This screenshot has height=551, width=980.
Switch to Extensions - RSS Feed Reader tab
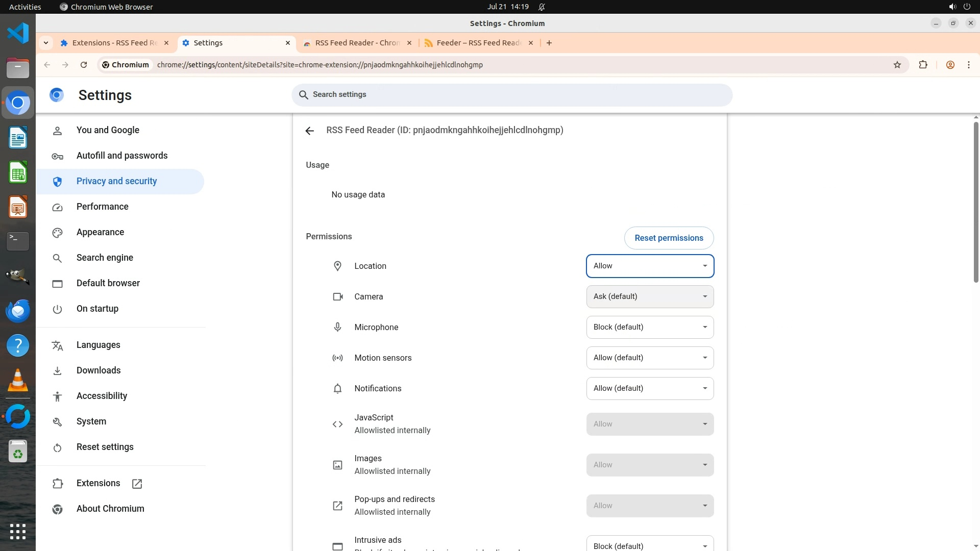click(113, 43)
